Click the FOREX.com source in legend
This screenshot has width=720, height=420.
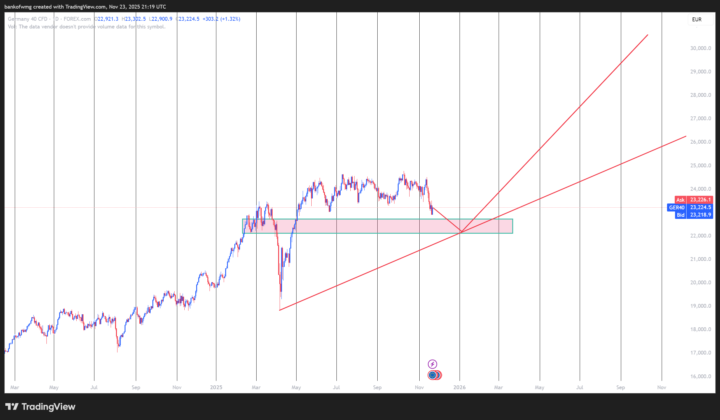[x=78, y=19]
